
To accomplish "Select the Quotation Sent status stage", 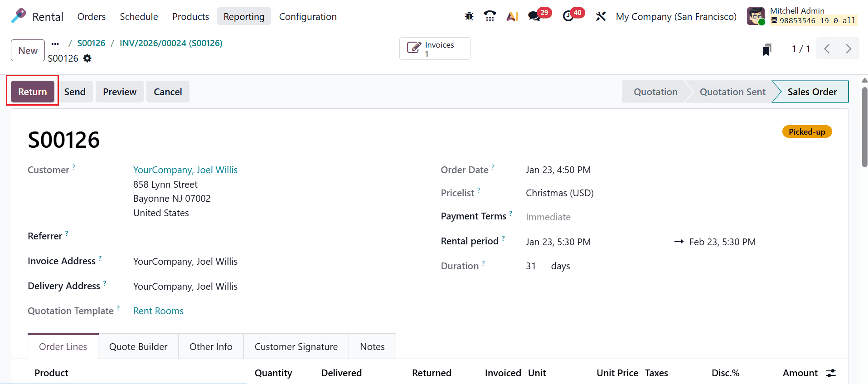I will click(732, 92).
